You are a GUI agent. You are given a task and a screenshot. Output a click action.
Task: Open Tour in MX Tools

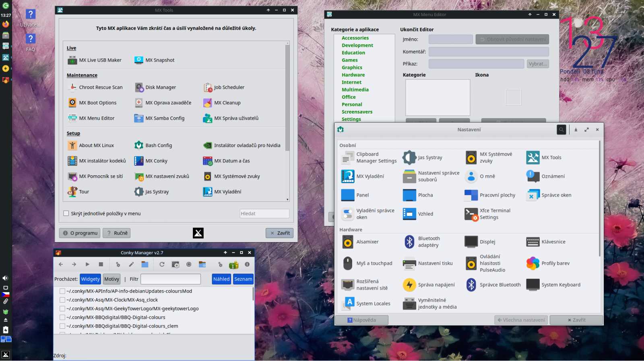click(x=78, y=192)
